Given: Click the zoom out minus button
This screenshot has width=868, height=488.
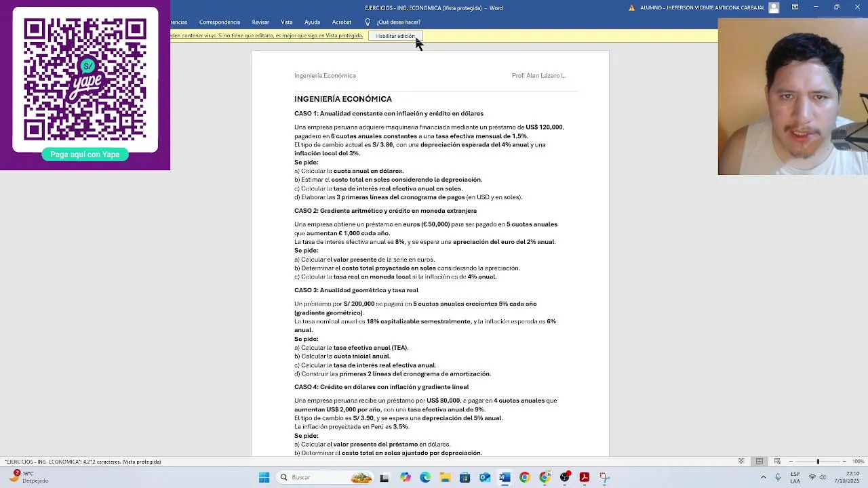Looking at the screenshot, I should coord(791,462).
